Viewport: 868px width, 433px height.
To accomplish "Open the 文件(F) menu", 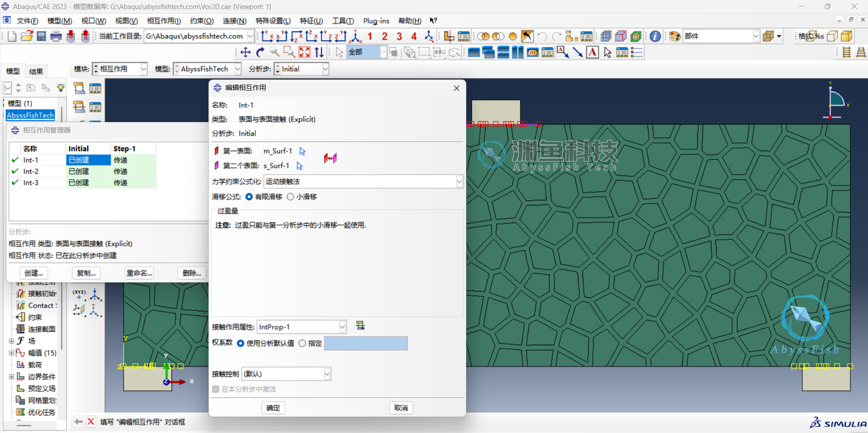I will 27,21.
